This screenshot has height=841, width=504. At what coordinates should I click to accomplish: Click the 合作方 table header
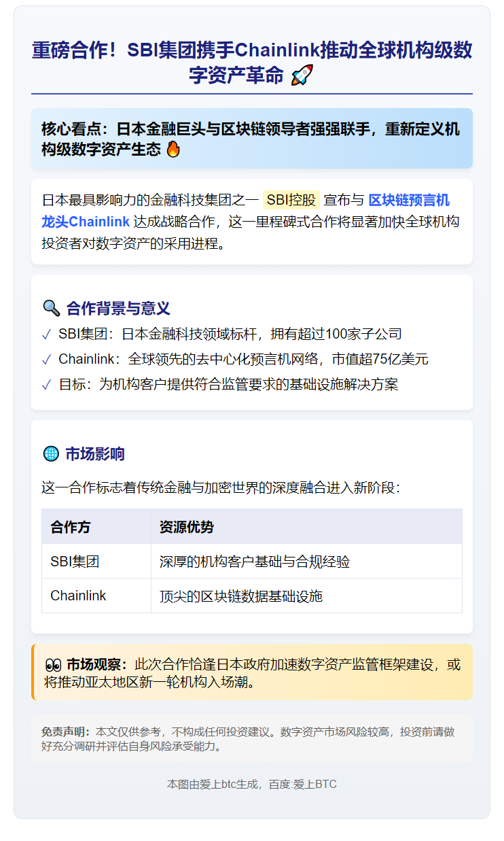coord(96,526)
